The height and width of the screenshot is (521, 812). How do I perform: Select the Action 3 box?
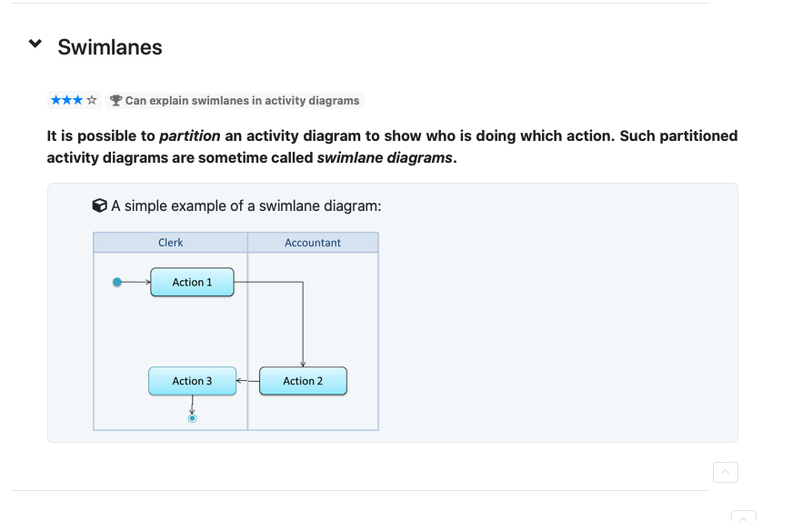192,381
